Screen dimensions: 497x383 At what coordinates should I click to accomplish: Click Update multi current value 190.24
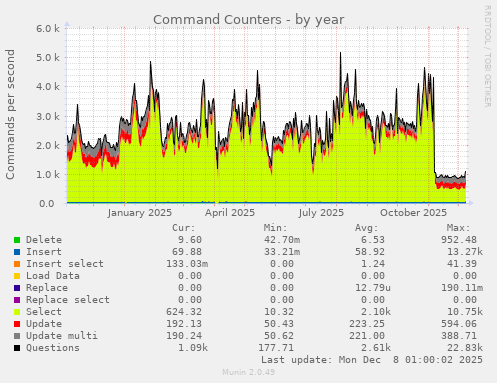click(184, 336)
